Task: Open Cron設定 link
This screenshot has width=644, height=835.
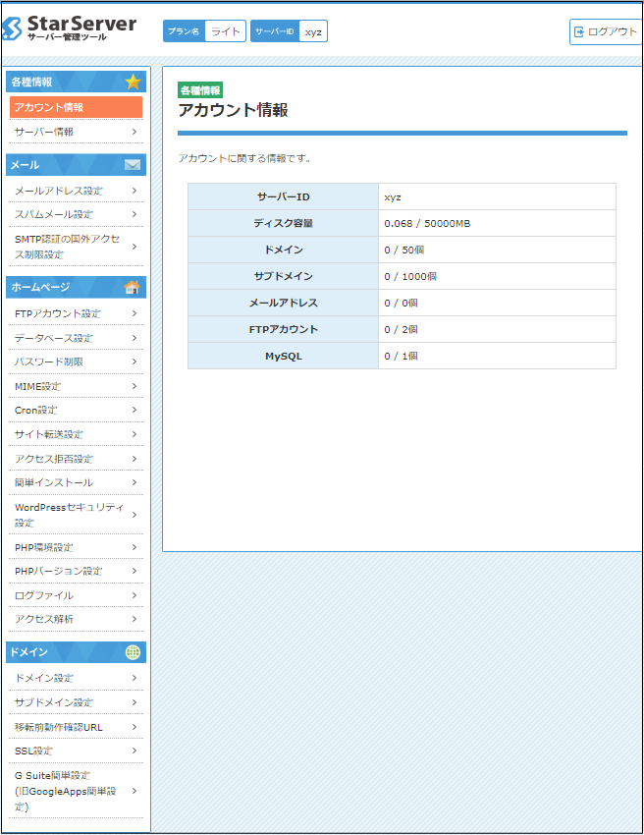Action: click(77, 410)
